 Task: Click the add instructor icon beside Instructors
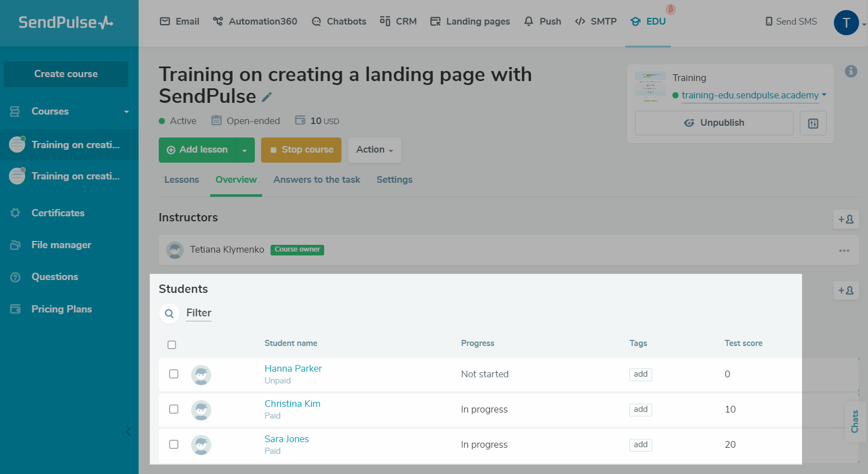coord(846,220)
